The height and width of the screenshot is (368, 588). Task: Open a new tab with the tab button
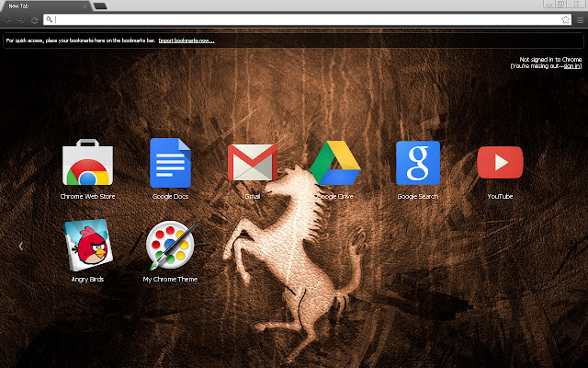click(100, 6)
